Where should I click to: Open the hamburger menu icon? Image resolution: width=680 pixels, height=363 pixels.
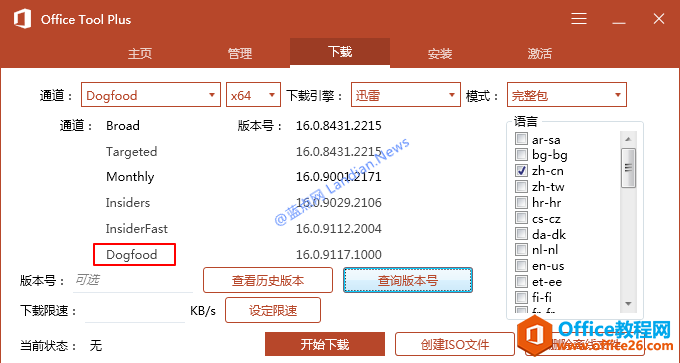click(579, 19)
